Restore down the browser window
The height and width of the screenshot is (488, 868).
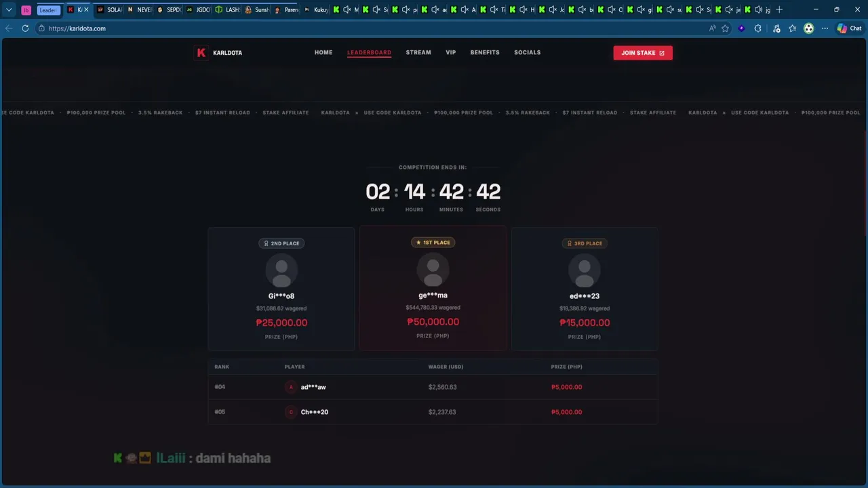point(836,9)
